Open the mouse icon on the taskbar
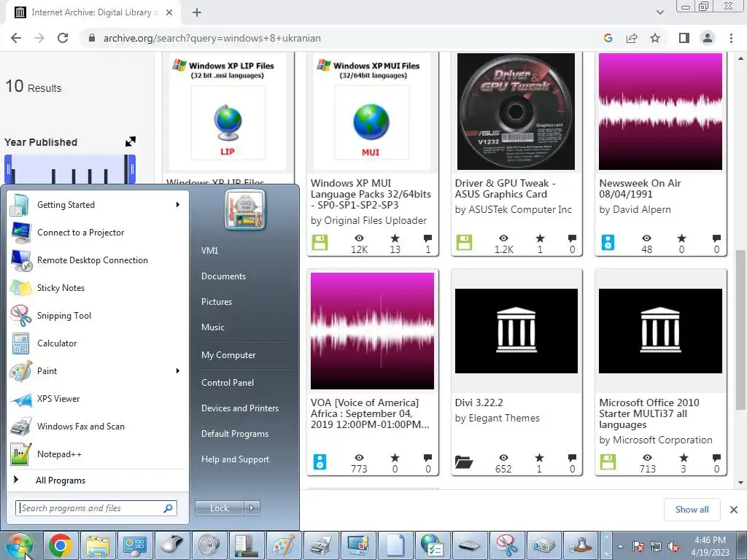 point(172,545)
